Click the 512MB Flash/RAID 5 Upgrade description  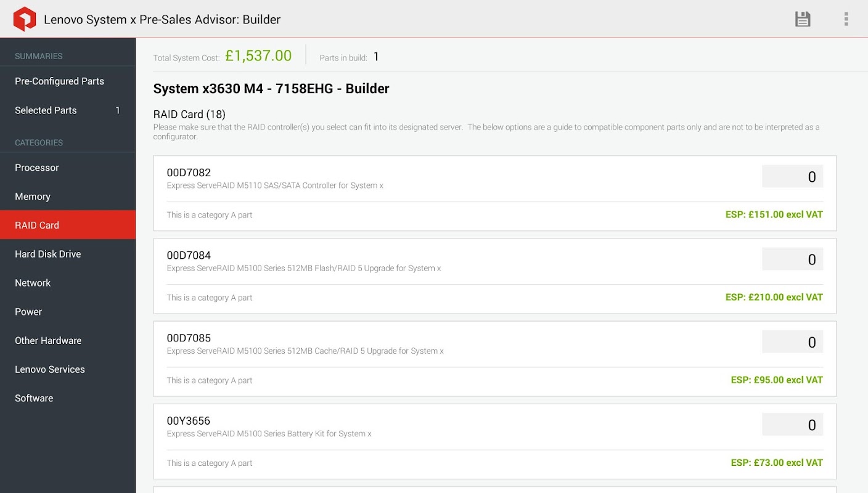pyautogui.click(x=304, y=268)
